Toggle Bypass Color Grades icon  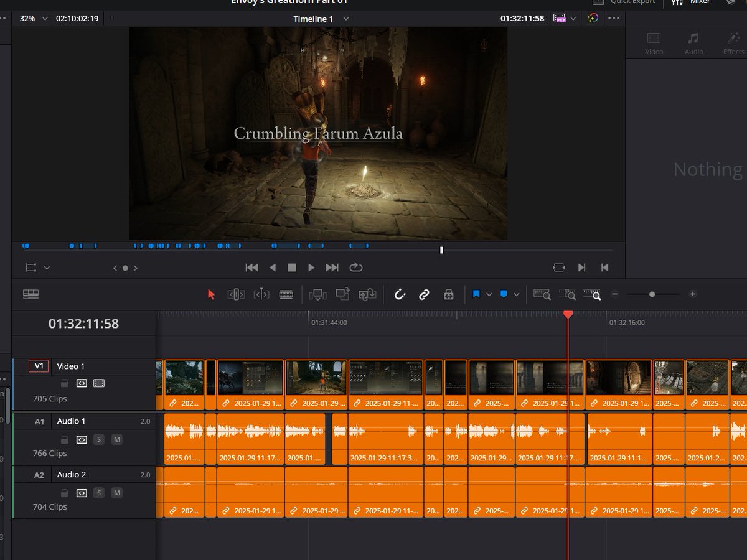tap(593, 19)
